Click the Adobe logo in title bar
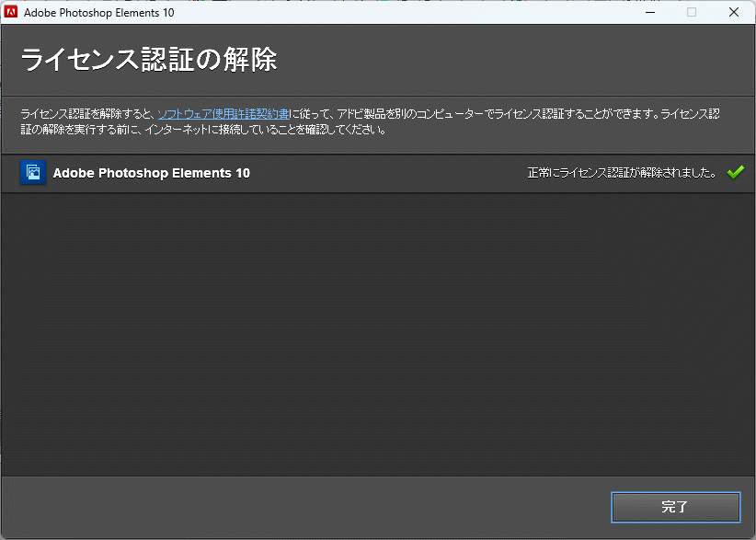The image size is (756, 540). tap(12, 12)
